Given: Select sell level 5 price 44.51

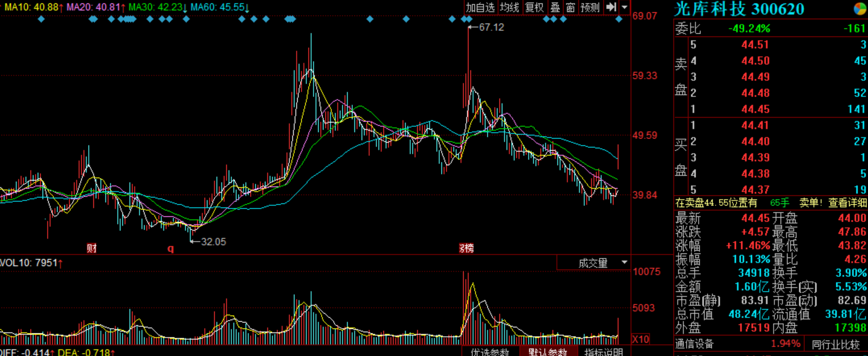Looking at the screenshot, I should click(755, 45).
